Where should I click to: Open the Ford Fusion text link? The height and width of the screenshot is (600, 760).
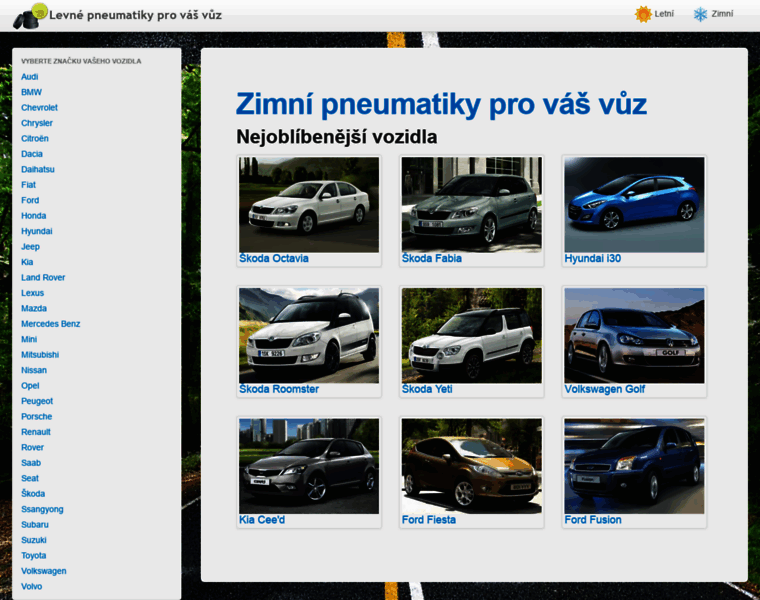pyautogui.click(x=593, y=520)
